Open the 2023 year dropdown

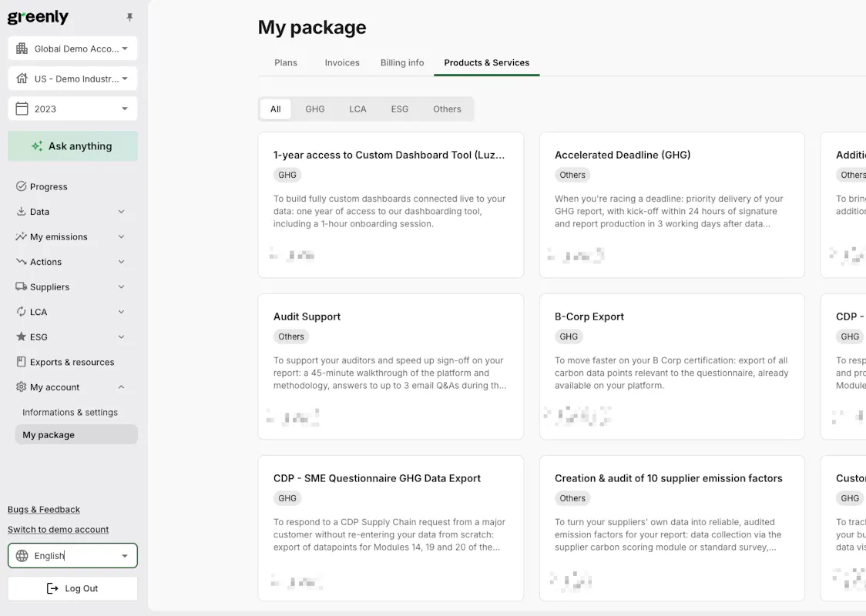(72, 109)
